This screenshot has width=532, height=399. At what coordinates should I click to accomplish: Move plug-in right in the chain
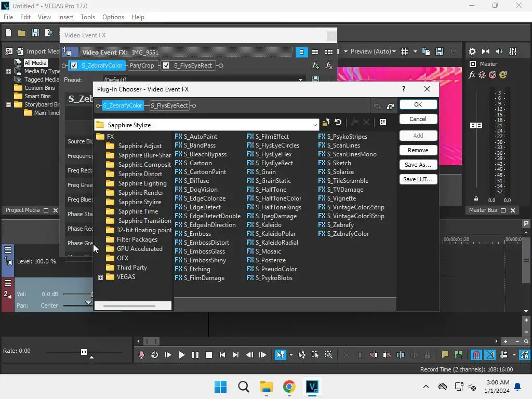point(391,106)
